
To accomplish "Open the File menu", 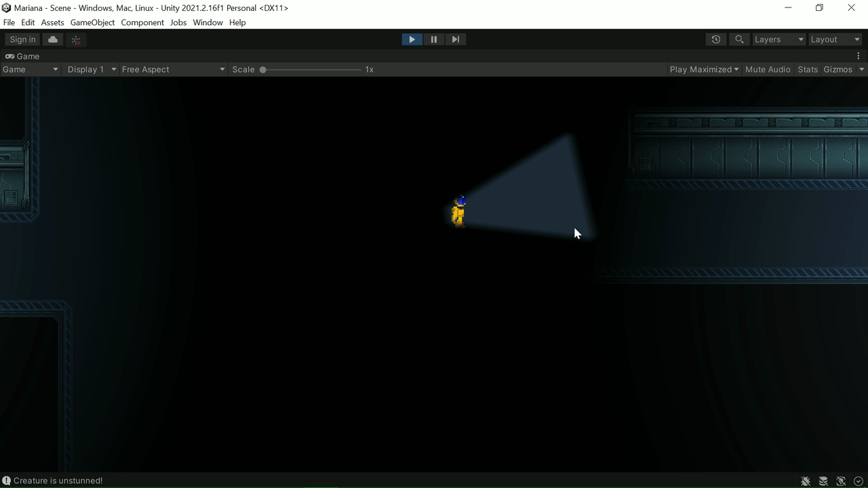I will coord(9,22).
